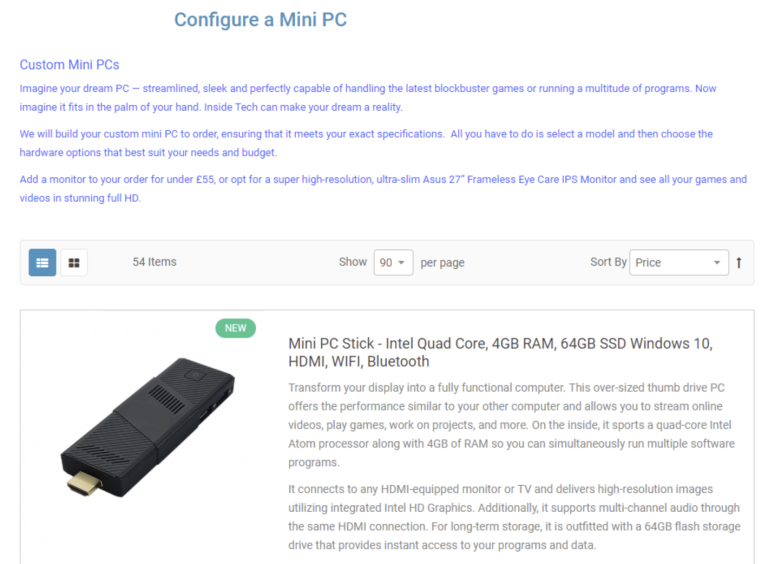The image size is (768, 564).
Task: Switch to grid view mode
Action: (74, 263)
